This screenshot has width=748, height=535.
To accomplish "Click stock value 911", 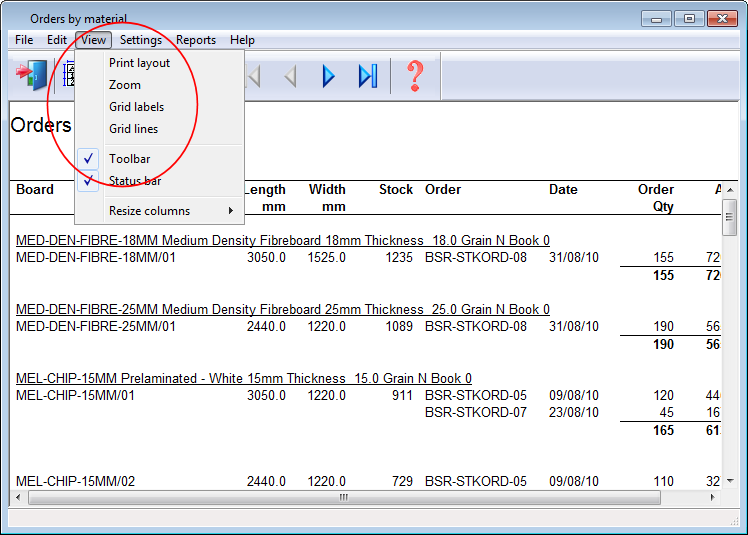I will pos(402,396).
